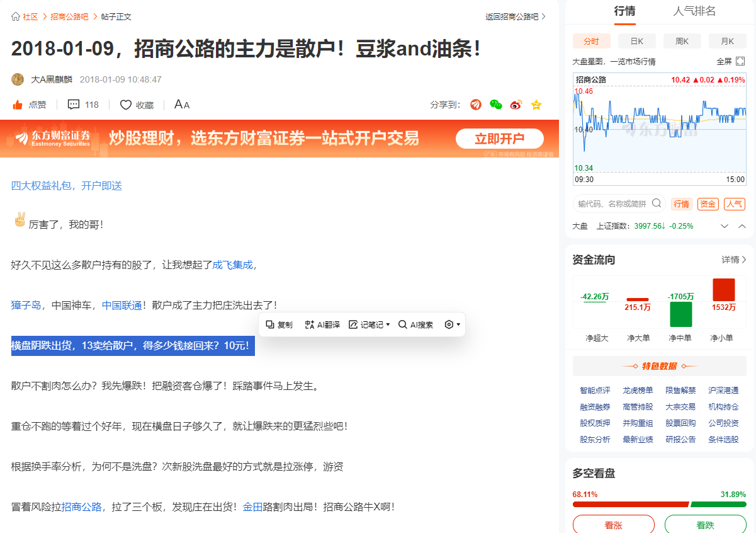Select 月K chart tab
Viewport: 756px width, 533px height.
(x=728, y=41)
